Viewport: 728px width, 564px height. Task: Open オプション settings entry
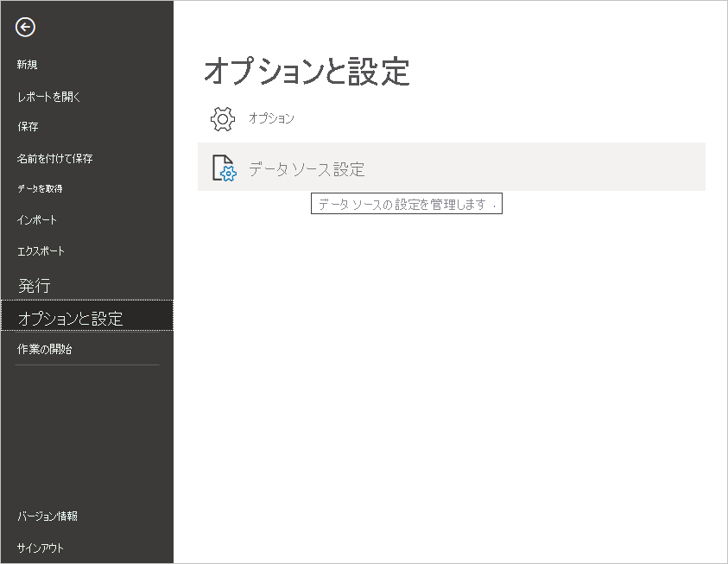point(272,118)
